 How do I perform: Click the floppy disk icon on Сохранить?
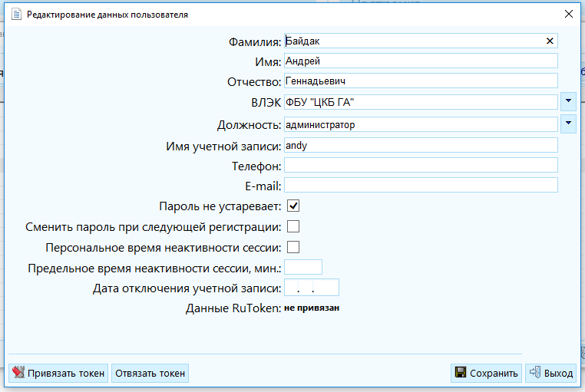[x=461, y=373]
